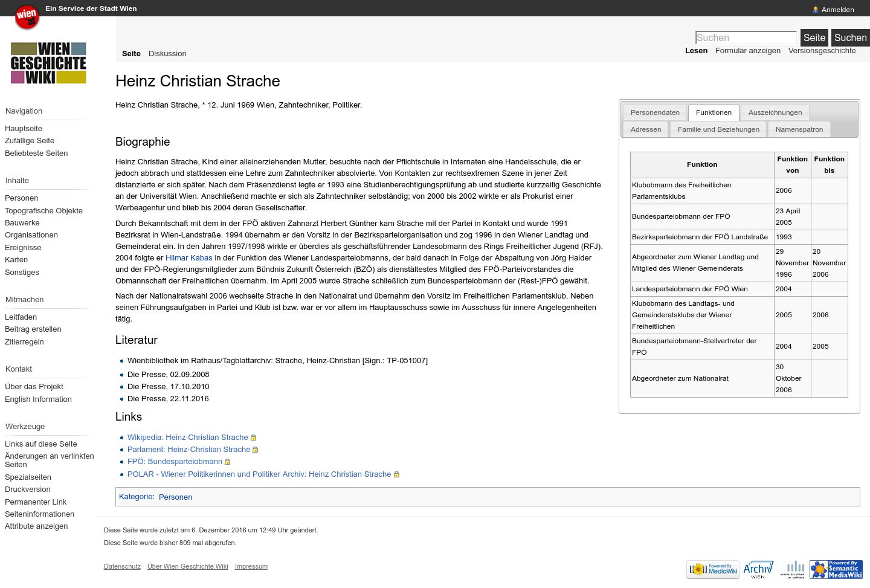Go to Hauptseite in navigation

coord(24,129)
